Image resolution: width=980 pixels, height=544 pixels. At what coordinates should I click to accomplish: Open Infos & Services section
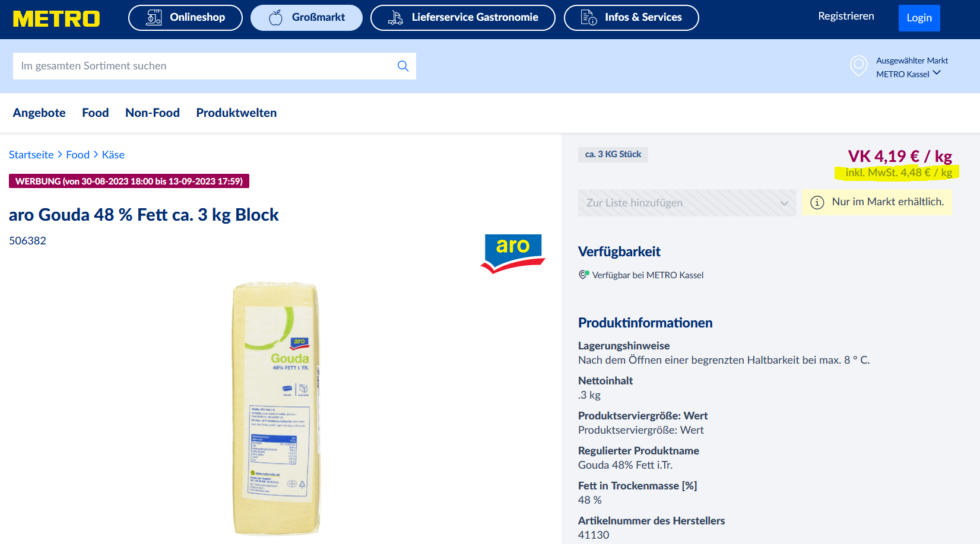[x=631, y=18]
